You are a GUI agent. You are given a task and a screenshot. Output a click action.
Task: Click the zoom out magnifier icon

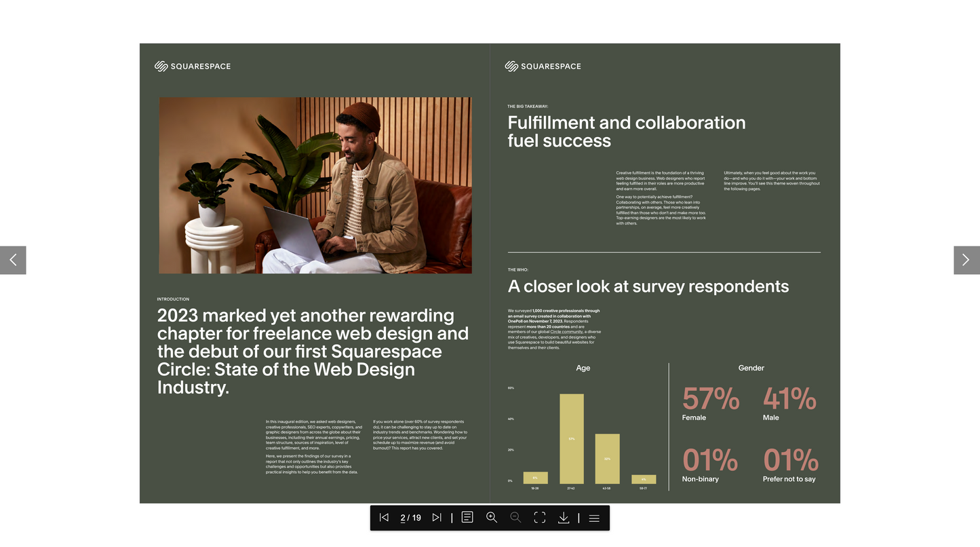pos(515,518)
